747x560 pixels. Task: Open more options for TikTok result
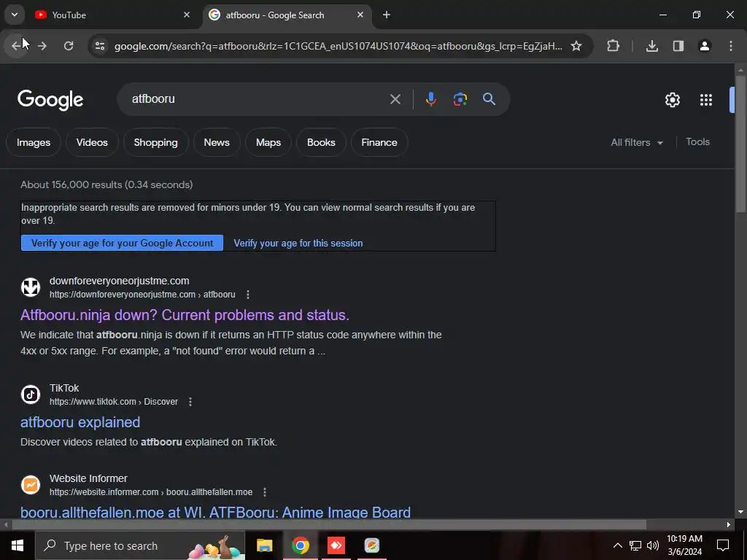click(190, 402)
